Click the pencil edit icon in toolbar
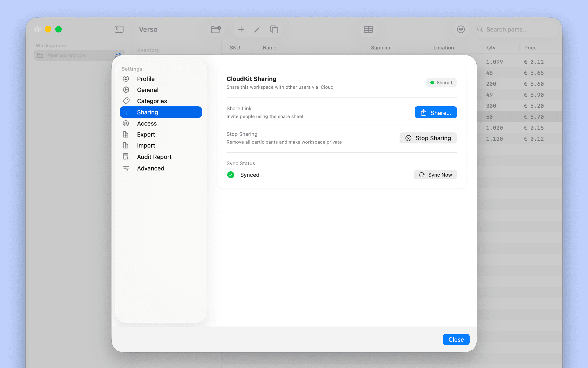This screenshot has width=588, height=368. point(257,29)
